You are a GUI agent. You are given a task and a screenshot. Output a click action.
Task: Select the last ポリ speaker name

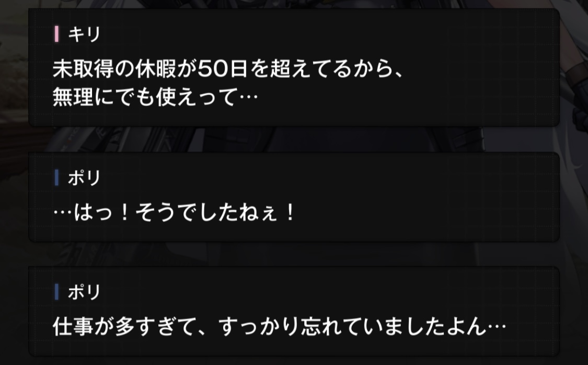[x=84, y=292]
